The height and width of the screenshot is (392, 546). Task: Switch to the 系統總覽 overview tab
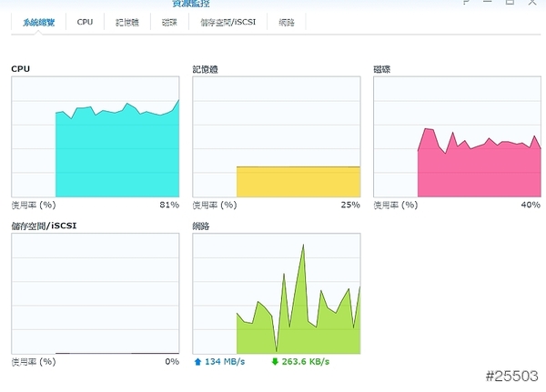(39, 22)
